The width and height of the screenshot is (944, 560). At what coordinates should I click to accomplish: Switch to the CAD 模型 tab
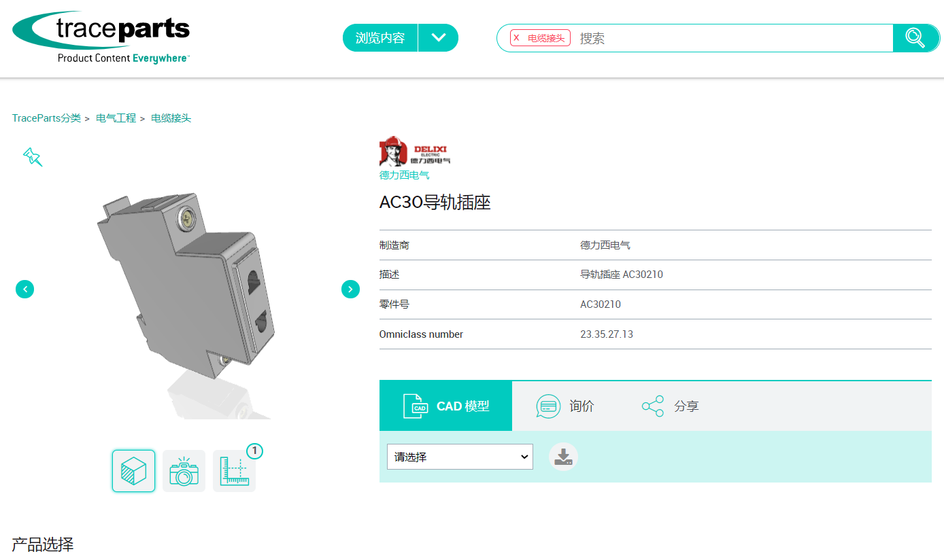pos(445,406)
